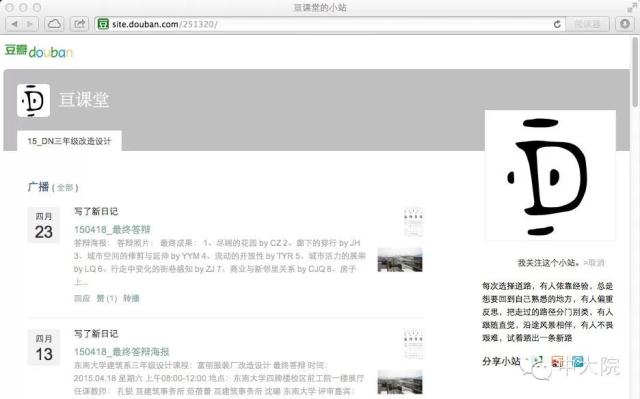Open iCloud tabs cloud icon
The image size is (640, 399).
(54, 24)
